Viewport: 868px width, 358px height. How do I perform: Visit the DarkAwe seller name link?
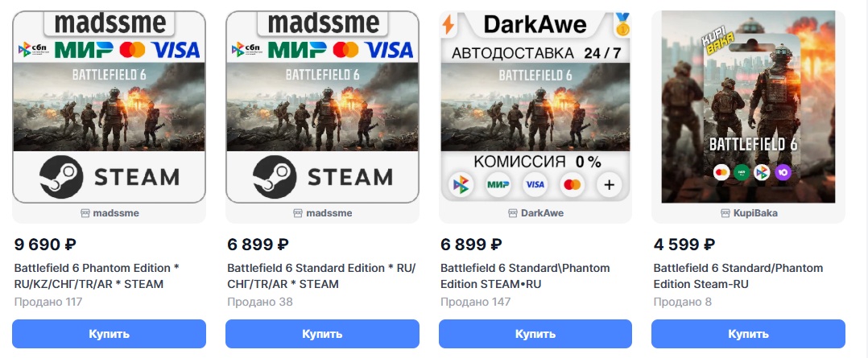(542, 213)
